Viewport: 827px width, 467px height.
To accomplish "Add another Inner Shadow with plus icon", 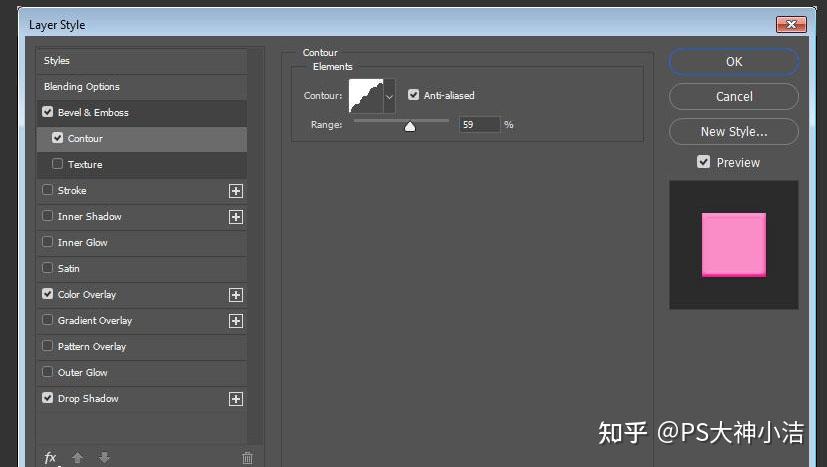I will pyautogui.click(x=236, y=217).
